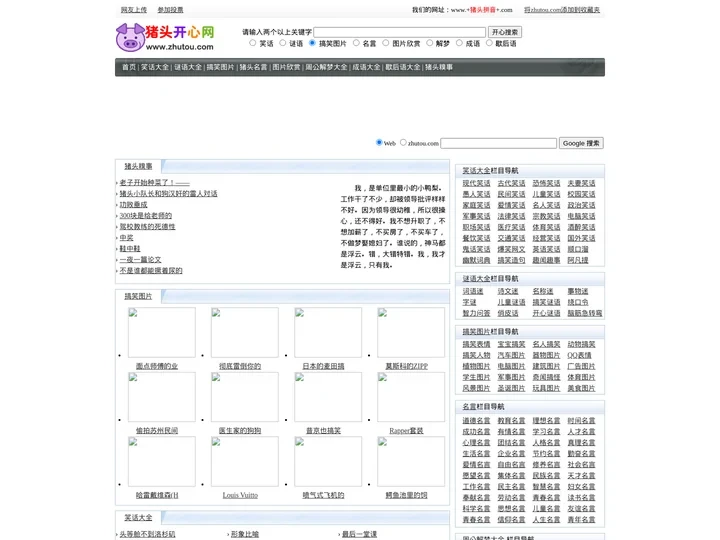Click the 猪头糗事 section heading
The width and height of the screenshot is (720, 540).
pyautogui.click(x=138, y=166)
